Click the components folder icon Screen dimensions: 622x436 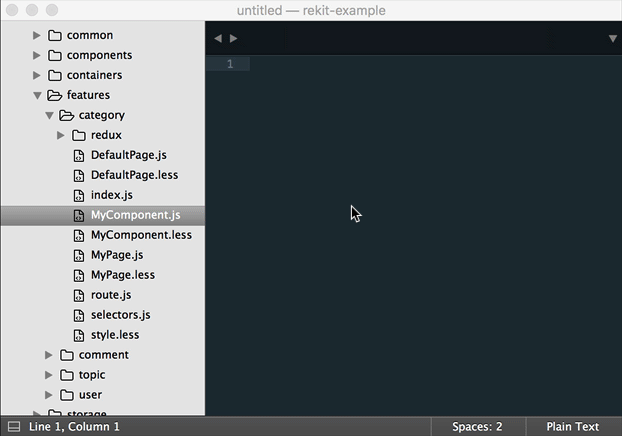[x=55, y=55]
